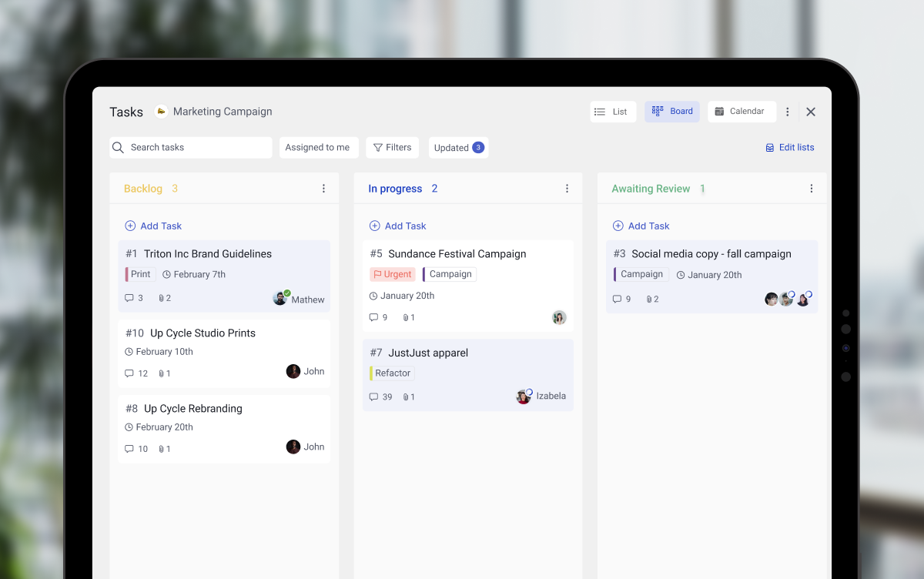Screen dimensions: 924x579
Task: Switch to the List view tab
Action: 612,111
